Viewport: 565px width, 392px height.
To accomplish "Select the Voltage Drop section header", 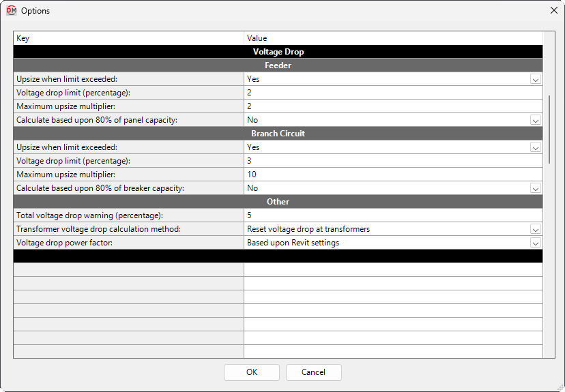I will point(278,52).
